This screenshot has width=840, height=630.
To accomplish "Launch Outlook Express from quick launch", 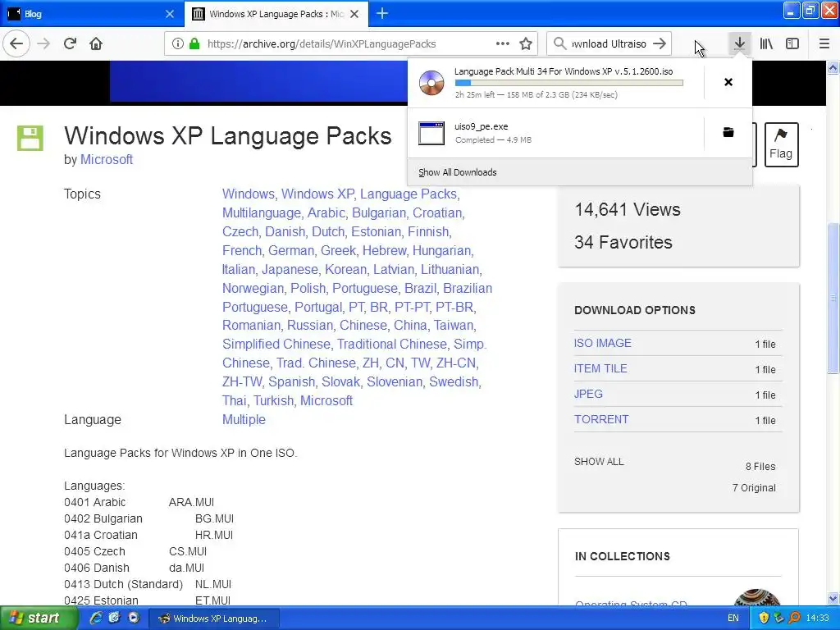I will point(115,618).
